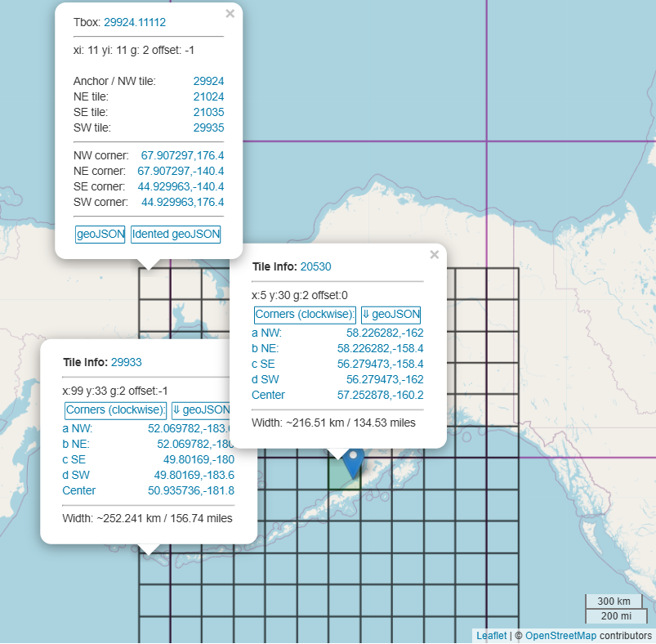The width and height of the screenshot is (656, 644).
Task: Select the Anchor / NW tile 29924 link
Action: pos(208,81)
